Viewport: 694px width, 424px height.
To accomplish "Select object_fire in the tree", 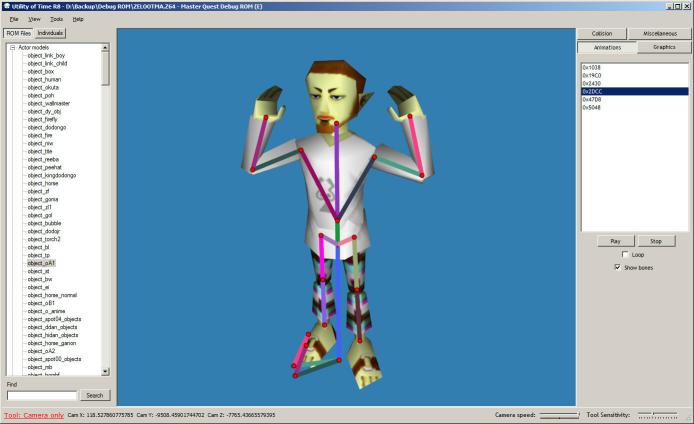I will (x=40, y=135).
